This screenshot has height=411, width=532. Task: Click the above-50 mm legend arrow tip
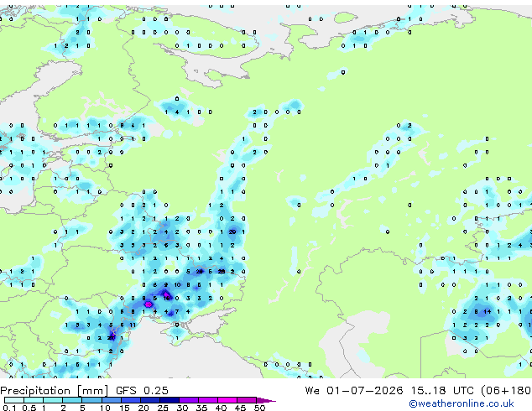coord(266,401)
